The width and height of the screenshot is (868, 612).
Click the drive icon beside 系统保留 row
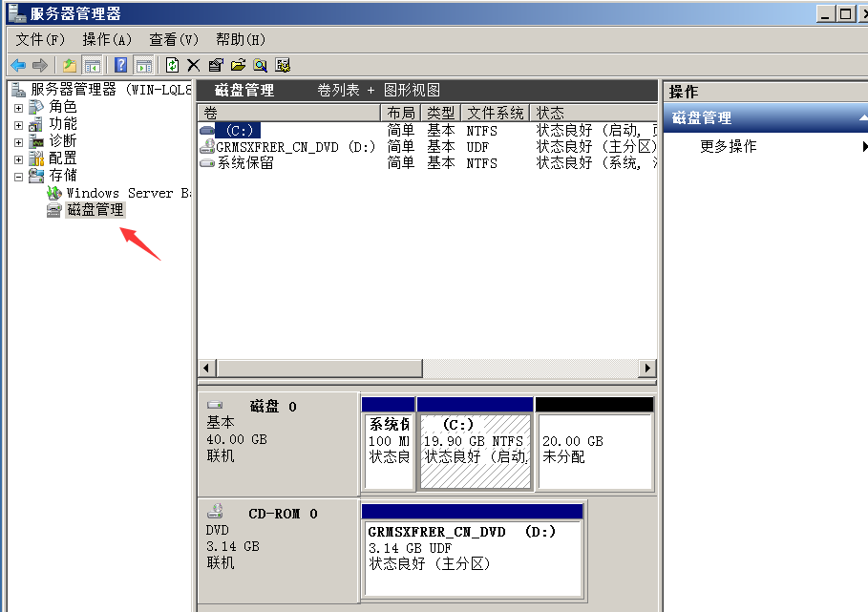[207, 163]
